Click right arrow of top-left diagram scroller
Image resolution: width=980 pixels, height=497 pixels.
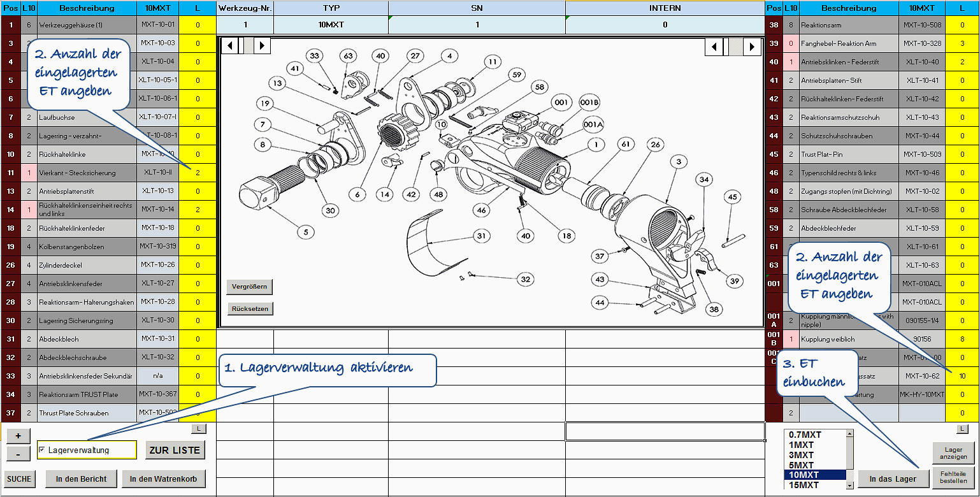coord(262,47)
